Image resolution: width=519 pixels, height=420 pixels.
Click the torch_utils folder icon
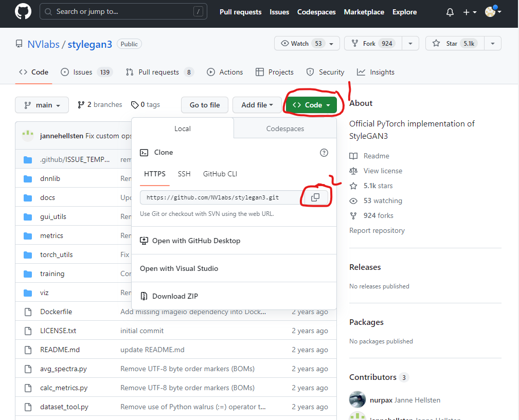[x=28, y=255]
